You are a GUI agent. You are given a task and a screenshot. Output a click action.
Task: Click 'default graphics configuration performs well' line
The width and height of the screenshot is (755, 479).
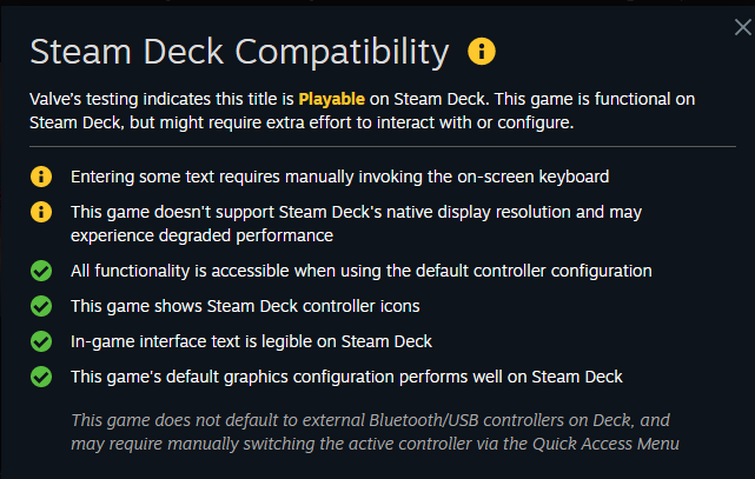pos(347,376)
